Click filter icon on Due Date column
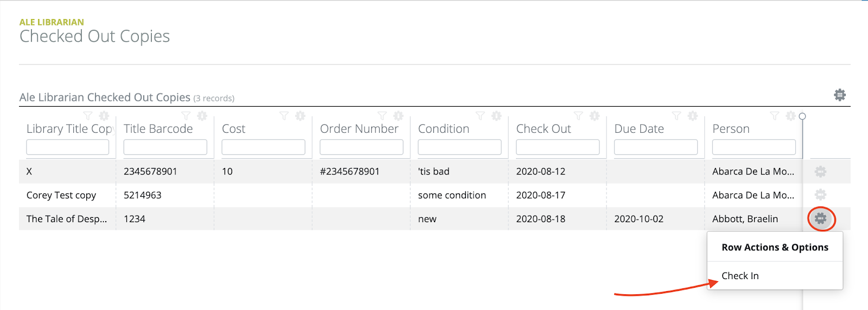 click(x=676, y=116)
